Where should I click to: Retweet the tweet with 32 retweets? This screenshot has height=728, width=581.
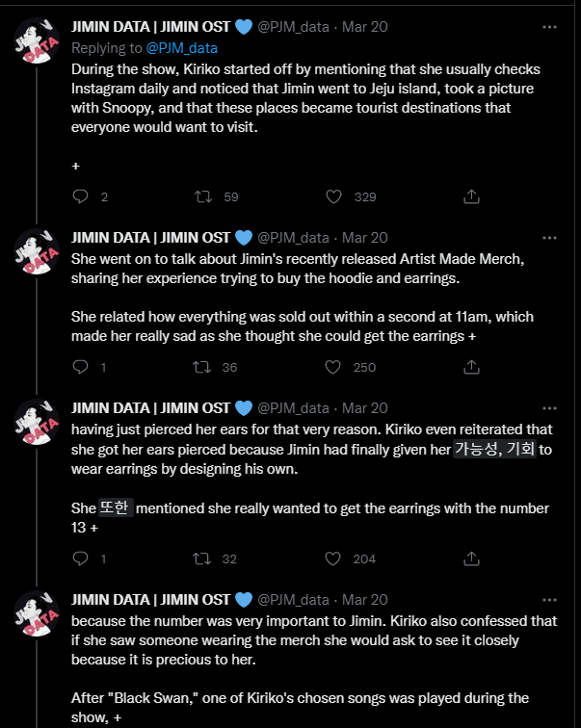coord(202,559)
